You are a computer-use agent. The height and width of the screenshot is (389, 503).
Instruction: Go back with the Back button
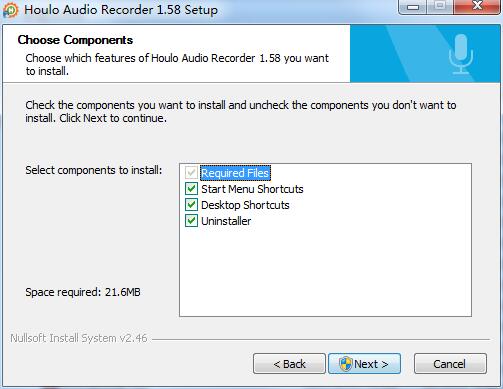[289, 364]
